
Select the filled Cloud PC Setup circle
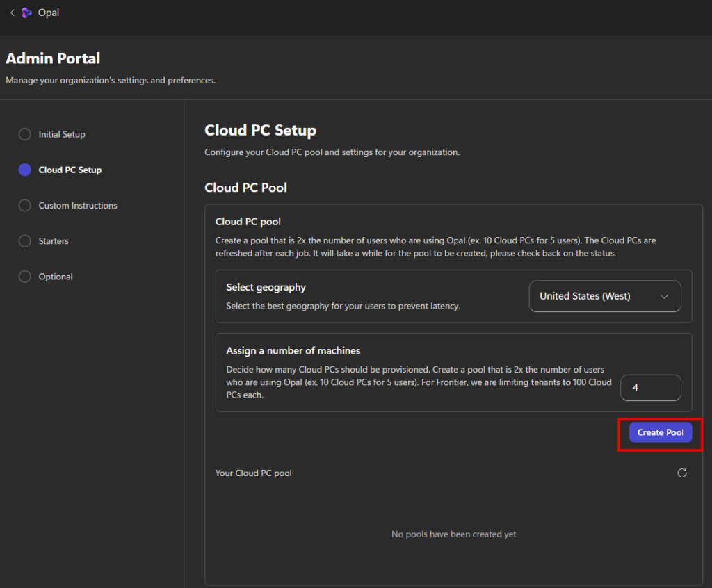click(x=25, y=170)
